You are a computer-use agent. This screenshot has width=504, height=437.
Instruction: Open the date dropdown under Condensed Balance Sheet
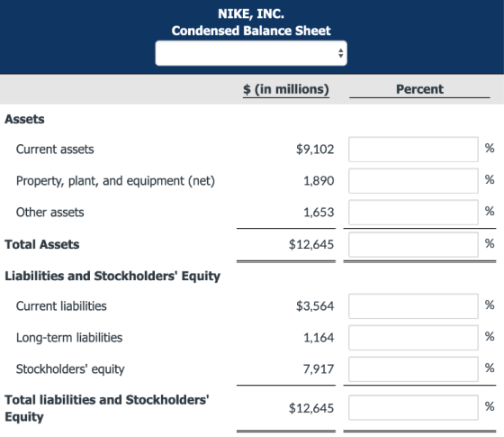(251, 53)
